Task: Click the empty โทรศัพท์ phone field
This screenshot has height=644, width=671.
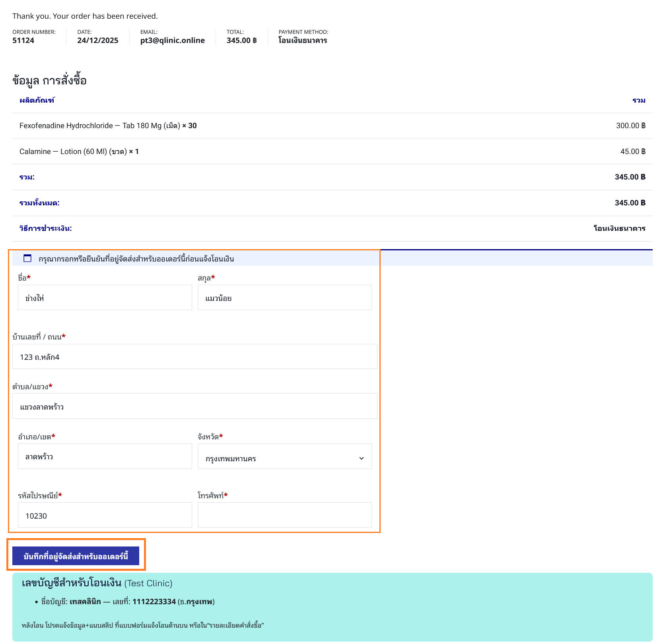Action: (284, 515)
